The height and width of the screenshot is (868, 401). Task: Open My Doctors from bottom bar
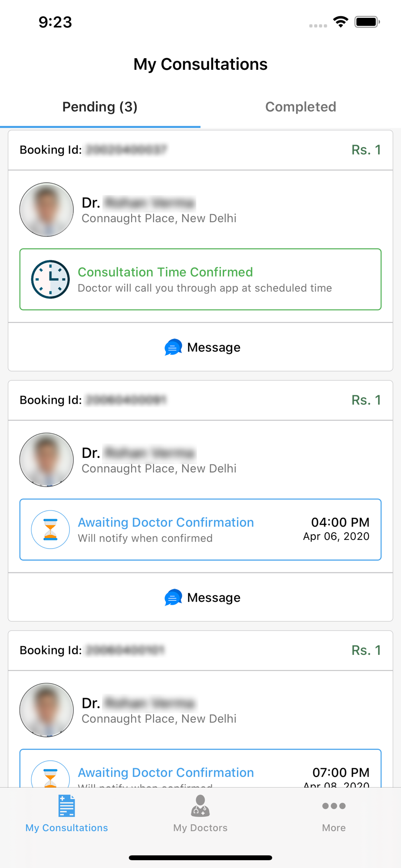200,813
